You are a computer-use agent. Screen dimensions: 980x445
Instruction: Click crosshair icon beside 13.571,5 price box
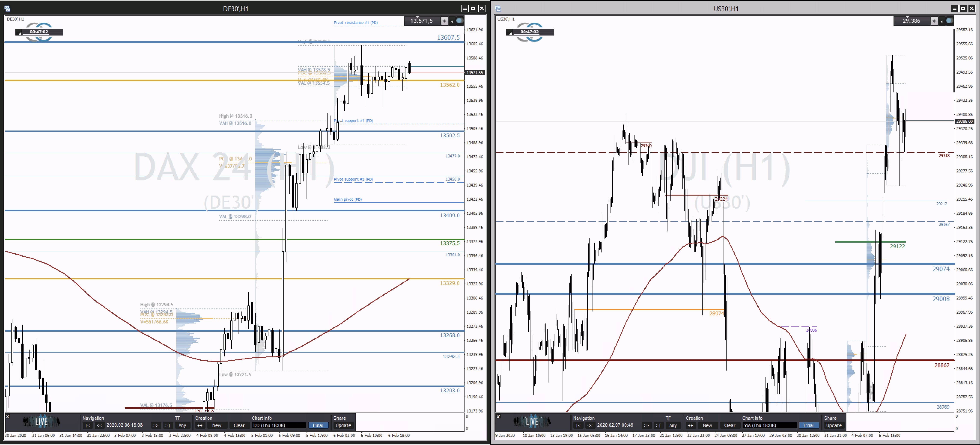444,21
